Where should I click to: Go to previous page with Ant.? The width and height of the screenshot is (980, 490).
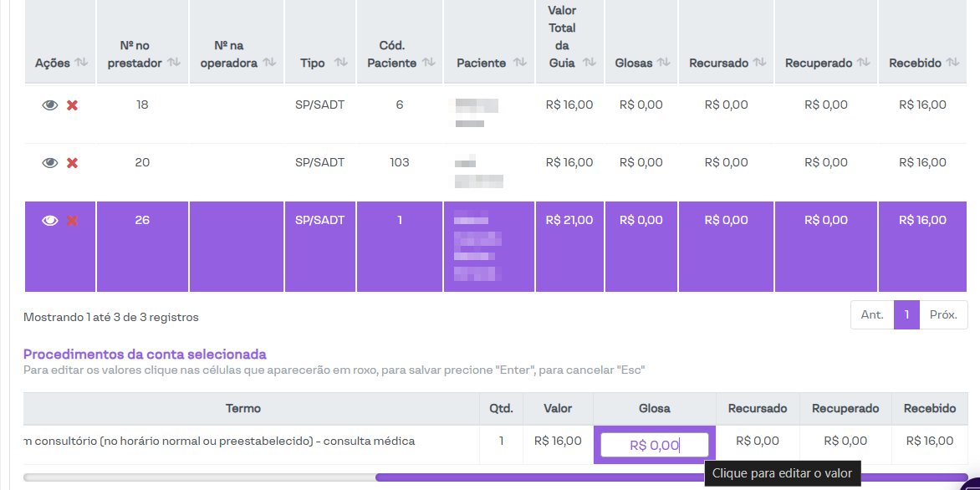click(872, 315)
